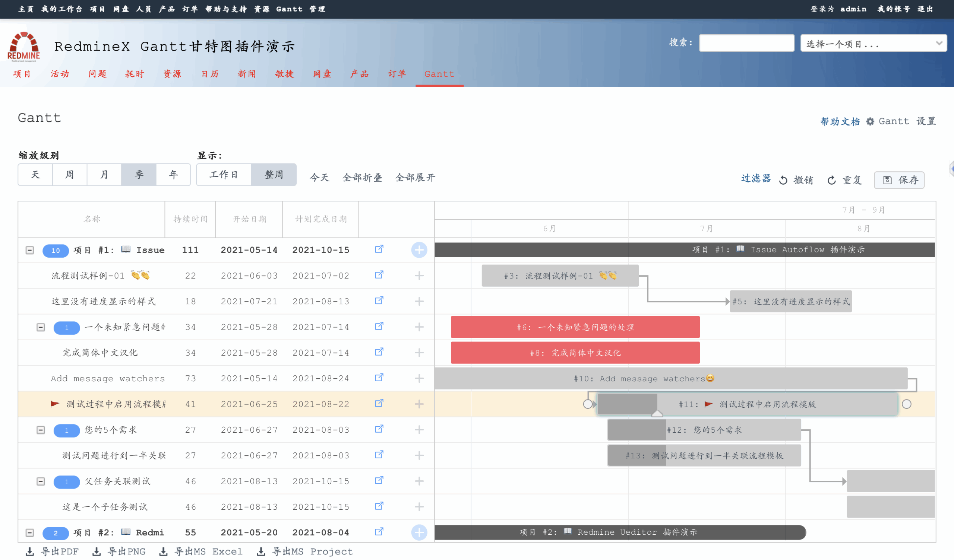Switch to the 敏捷 tab
The height and width of the screenshot is (560, 954).
[x=284, y=74]
